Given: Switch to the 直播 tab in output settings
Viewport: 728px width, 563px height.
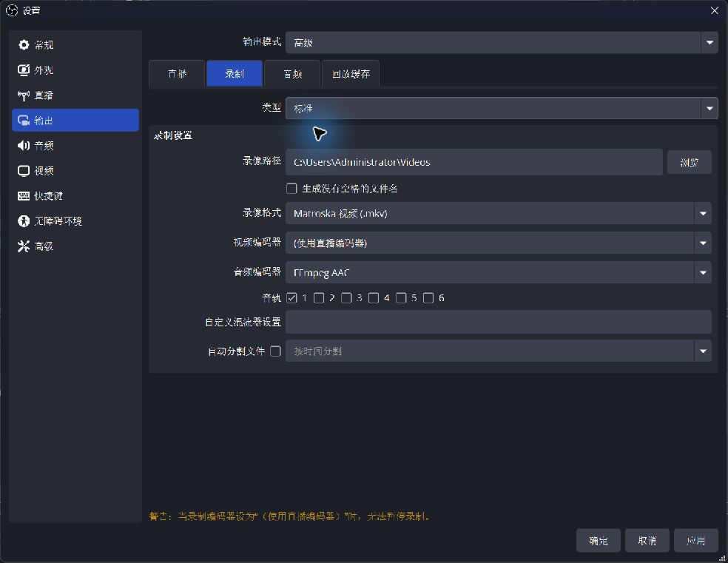Looking at the screenshot, I should [177, 74].
